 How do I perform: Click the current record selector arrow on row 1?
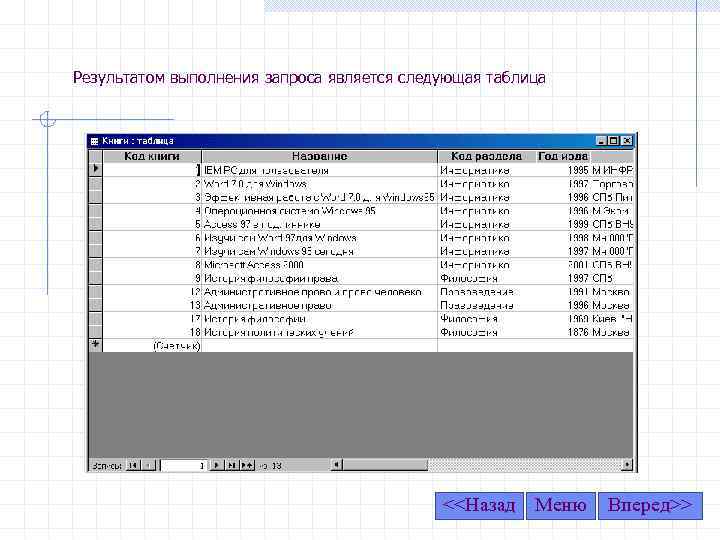coord(96,169)
